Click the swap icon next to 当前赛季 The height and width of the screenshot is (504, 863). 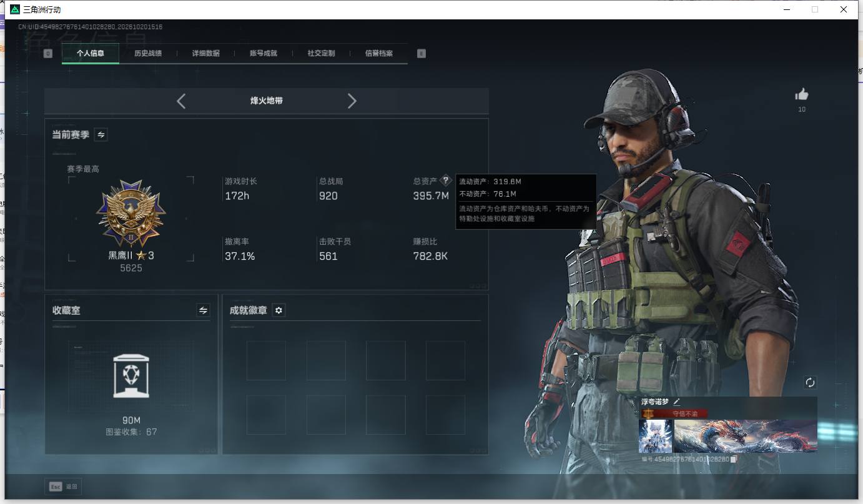tap(101, 134)
